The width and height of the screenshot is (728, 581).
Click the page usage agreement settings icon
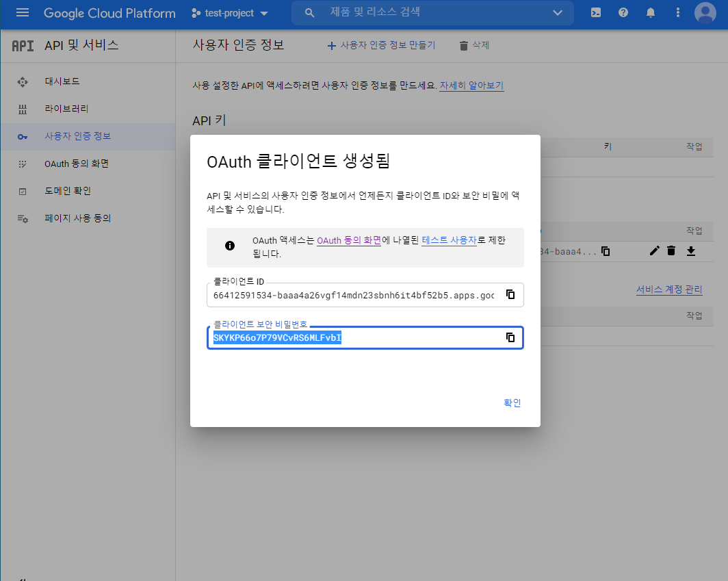pyautogui.click(x=23, y=219)
